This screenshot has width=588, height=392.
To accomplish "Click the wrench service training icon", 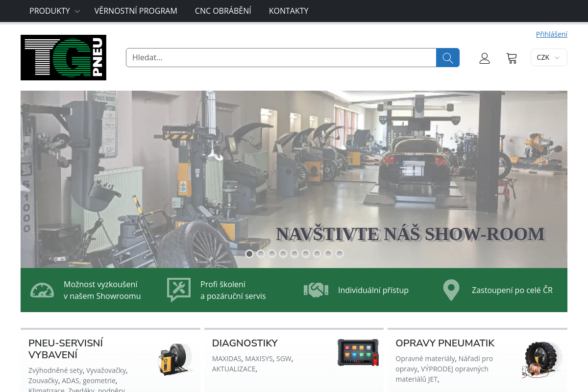I will pyautogui.click(x=178, y=290).
